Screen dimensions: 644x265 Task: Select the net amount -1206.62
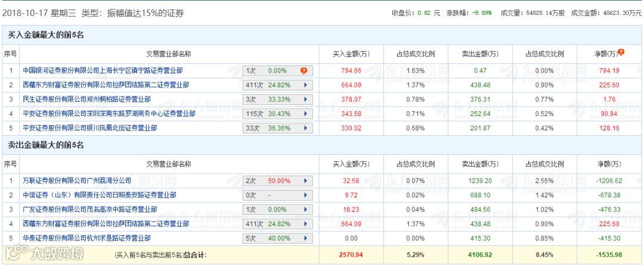tap(609, 180)
